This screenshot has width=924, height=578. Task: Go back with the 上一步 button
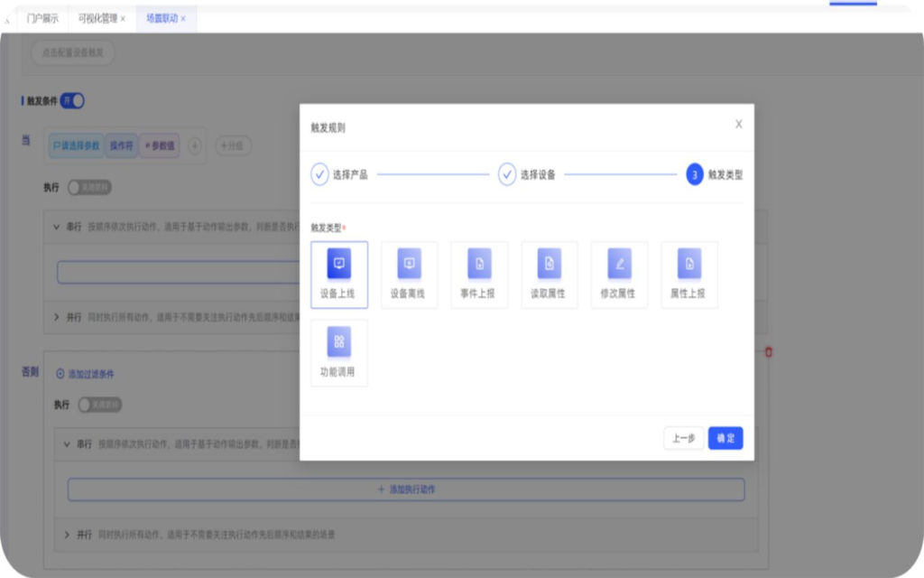684,438
